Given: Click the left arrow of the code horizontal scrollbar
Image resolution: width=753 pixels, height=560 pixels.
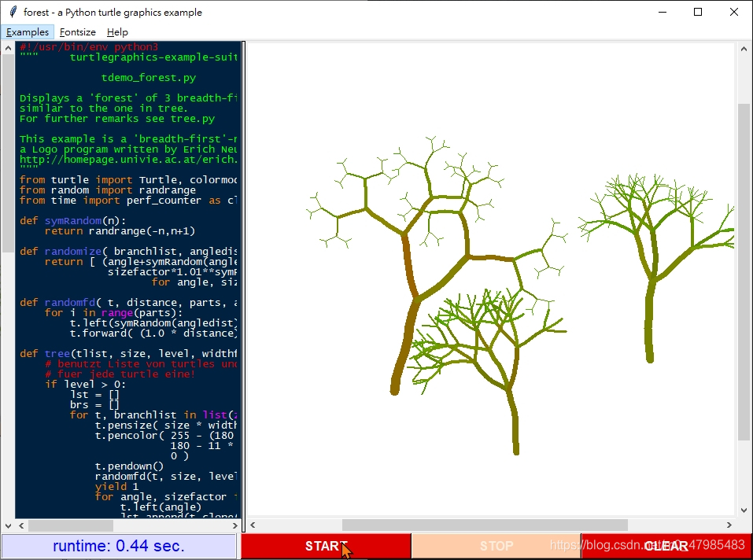Looking at the screenshot, I should [x=20, y=525].
